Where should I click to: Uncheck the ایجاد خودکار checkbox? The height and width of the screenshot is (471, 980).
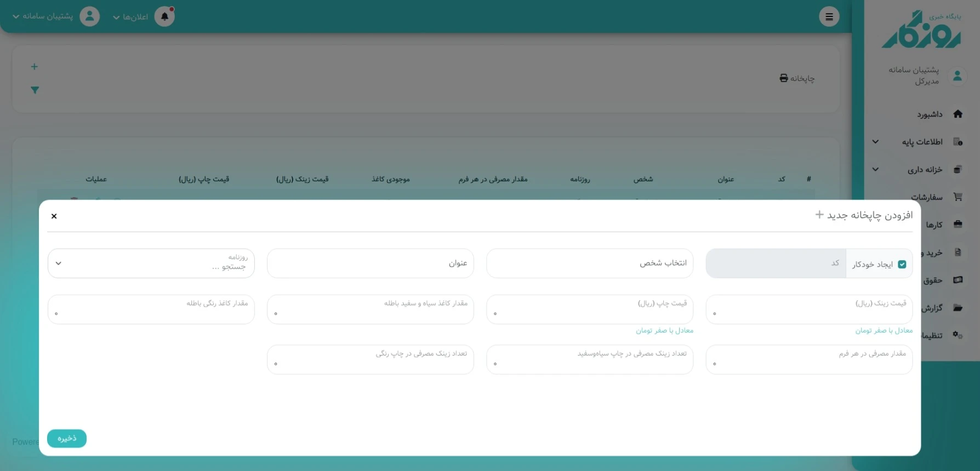tap(902, 264)
